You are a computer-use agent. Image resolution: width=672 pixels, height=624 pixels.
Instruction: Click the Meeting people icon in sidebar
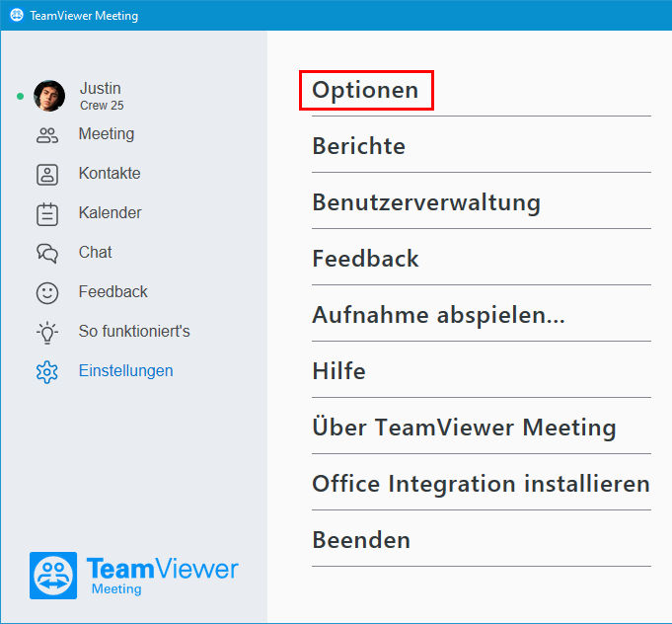pos(47,135)
